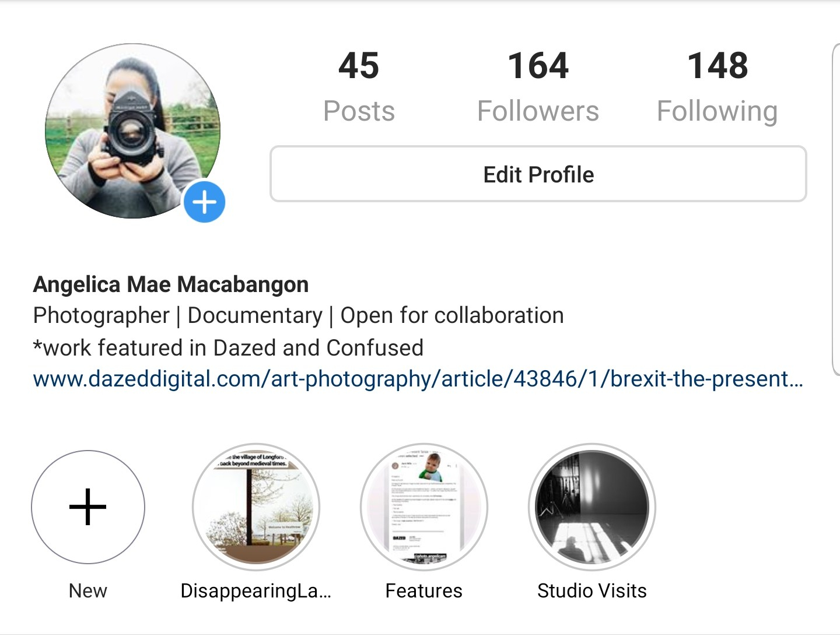Open the profile picture of the photographer
Viewport: 840px width, 640px height.
pyautogui.click(x=133, y=131)
